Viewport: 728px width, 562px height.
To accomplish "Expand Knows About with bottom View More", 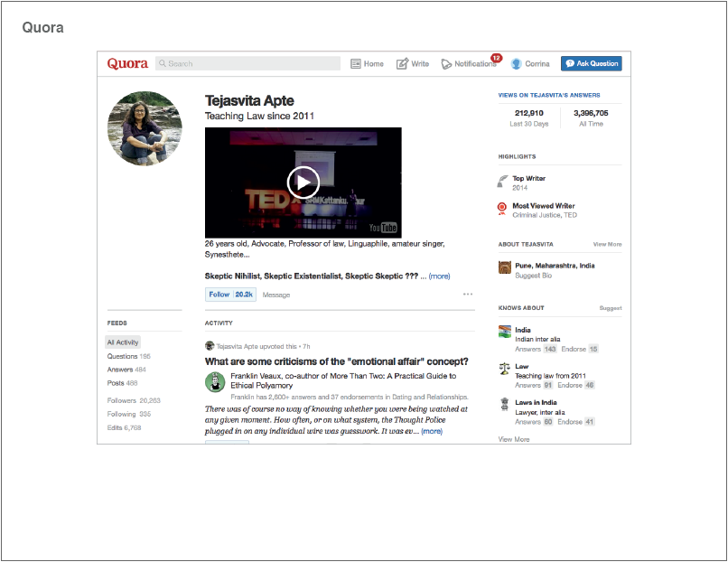I will (x=514, y=439).
